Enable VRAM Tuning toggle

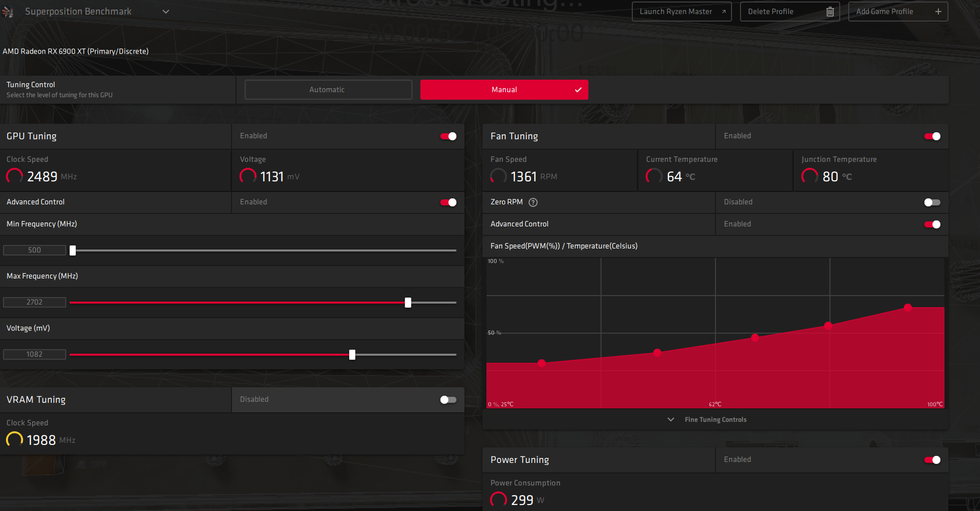(x=448, y=400)
